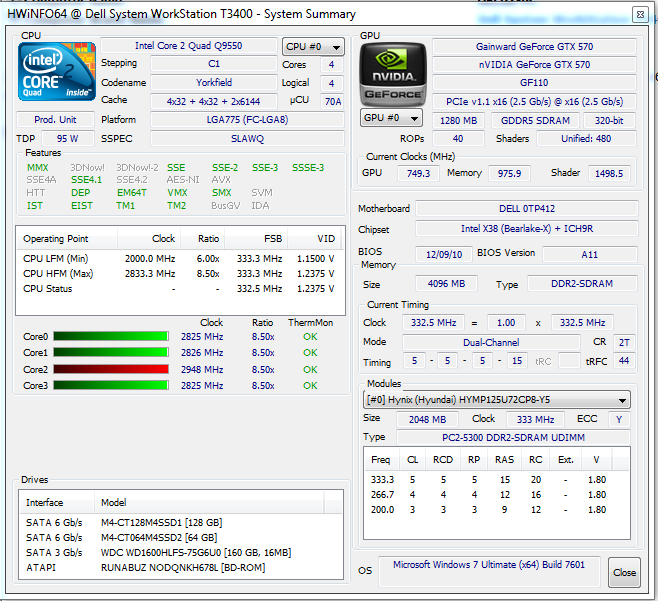Click the Dual-Channel mode field
The height and width of the screenshot is (601, 658).
coord(491,342)
